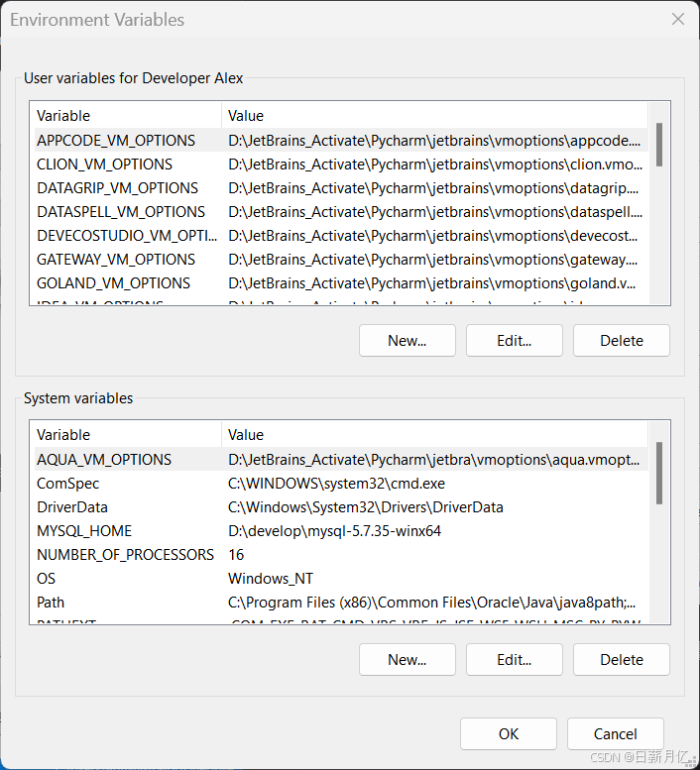700x770 pixels.
Task: Select the DEVECOSTUDIO_VM_OPTI... row
Action: click(x=341, y=236)
